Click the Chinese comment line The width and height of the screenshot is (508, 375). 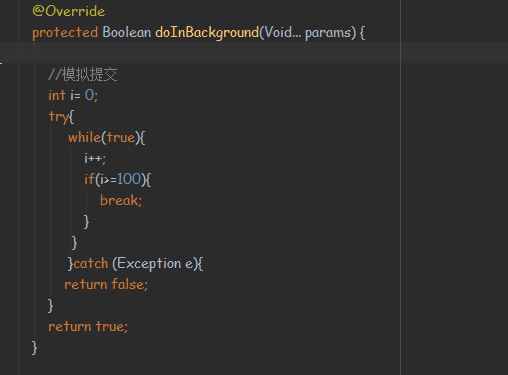coord(83,74)
